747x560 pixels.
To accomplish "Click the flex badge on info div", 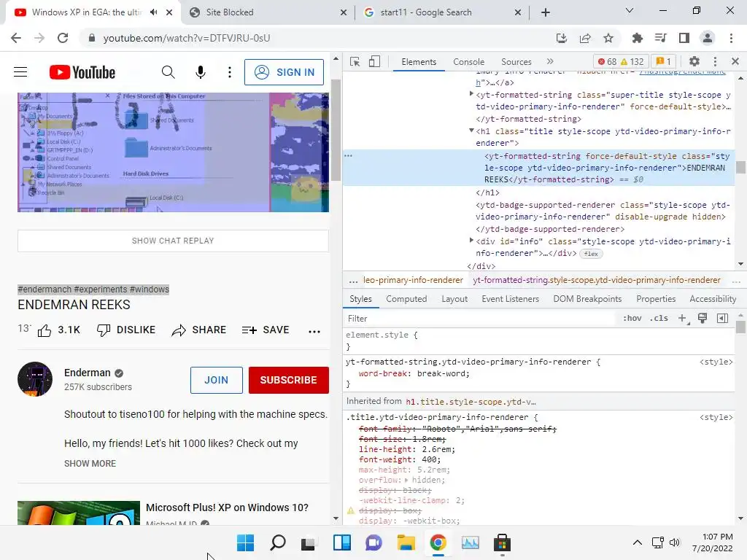I will [x=591, y=254].
